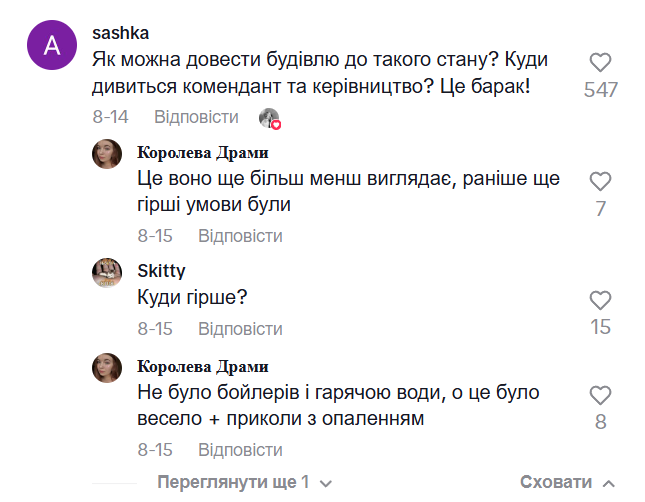Like Королева Драми's first reply
Screen dimensions: 645x502
[600, 181]
